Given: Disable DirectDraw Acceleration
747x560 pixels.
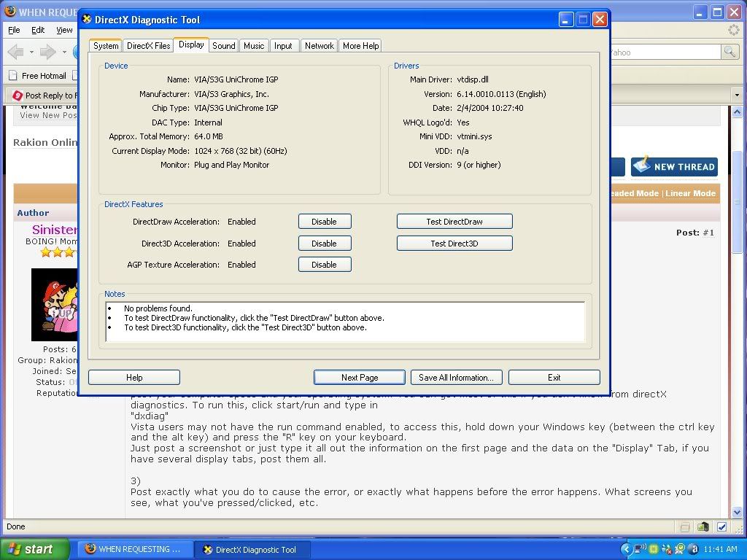Looking at the screenshot, I should (325, 222).
